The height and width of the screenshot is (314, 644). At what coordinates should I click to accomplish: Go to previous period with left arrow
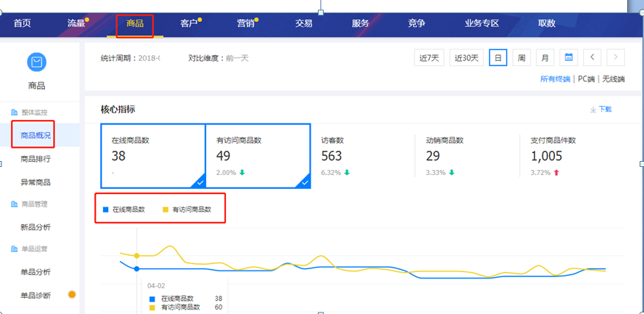click(x=592, y=57)
